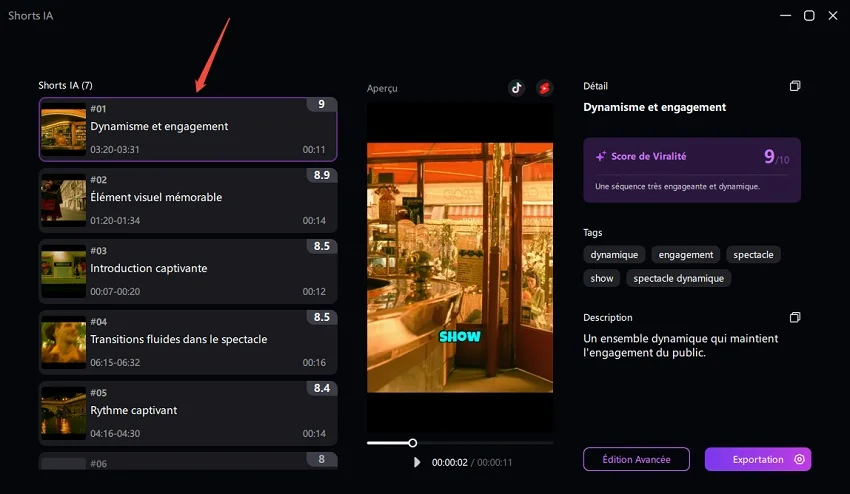
Task: Open short #04 Transitions fluides dans le spectacle
Action: click(188, 342)
